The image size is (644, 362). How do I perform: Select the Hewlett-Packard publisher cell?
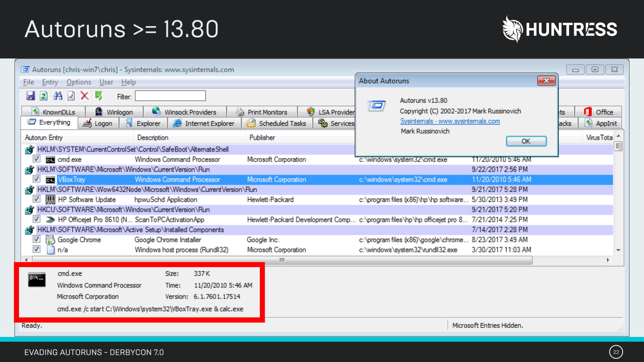pyautogui.click(x=270, y=200)
